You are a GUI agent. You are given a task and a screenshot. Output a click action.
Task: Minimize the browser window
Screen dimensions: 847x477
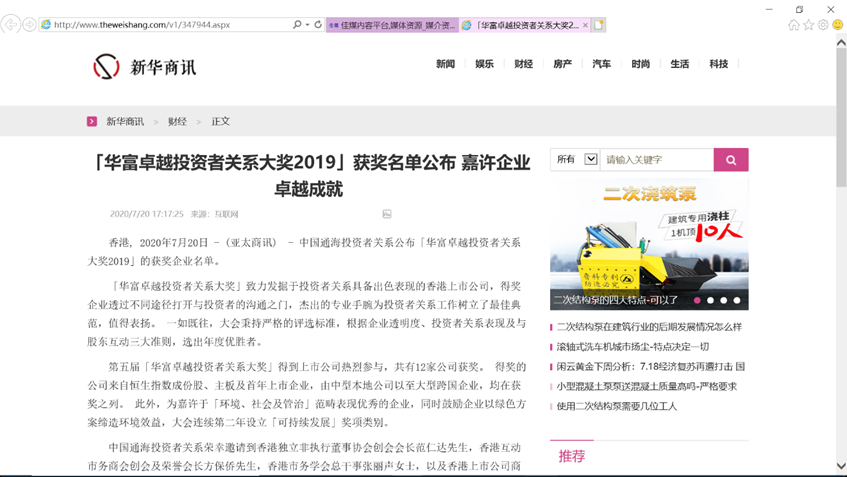[x=769, y=9]
